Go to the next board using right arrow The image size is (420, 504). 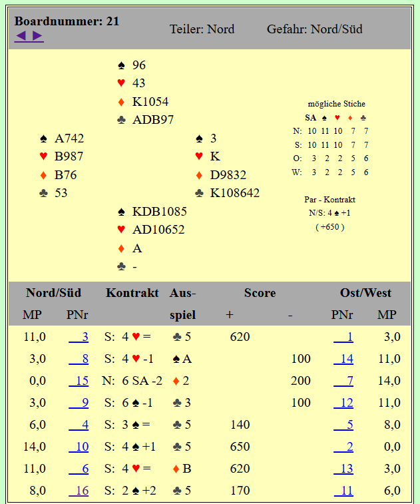(x=37, y=35)
